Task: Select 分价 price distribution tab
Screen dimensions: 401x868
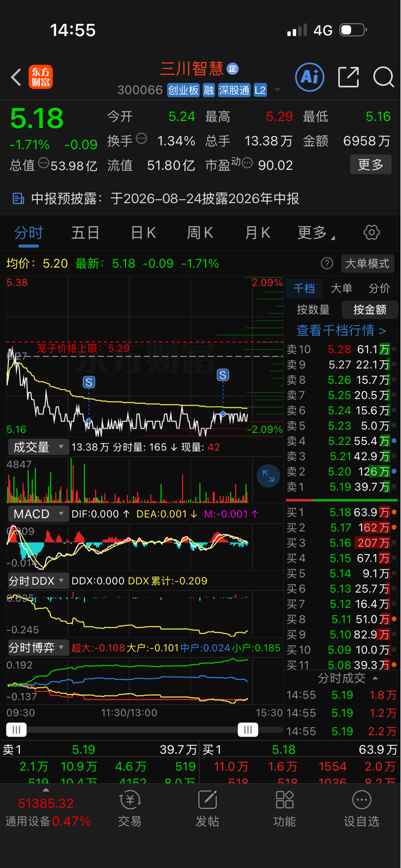Action: pos(379,288)
